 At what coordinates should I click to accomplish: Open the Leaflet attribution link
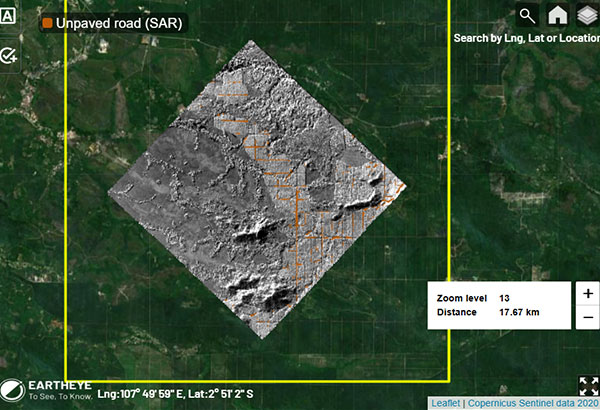click(x=445, y=403)
